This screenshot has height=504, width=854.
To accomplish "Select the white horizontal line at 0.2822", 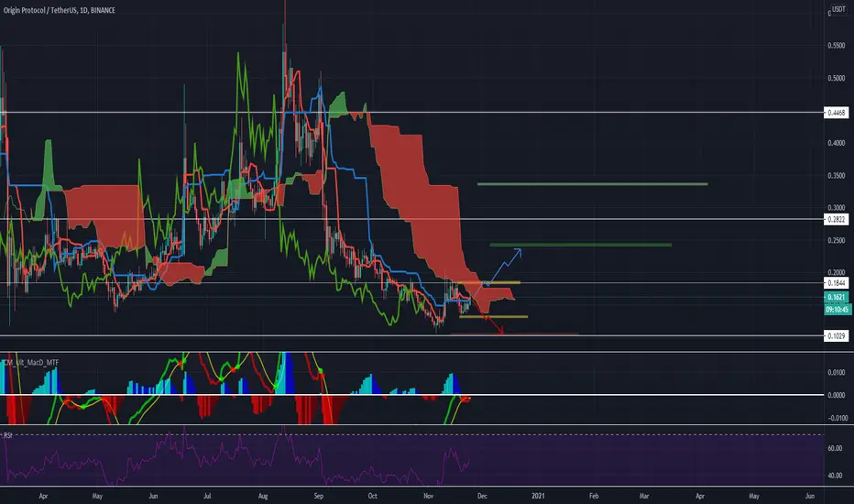I will click(x=411, y=220).
